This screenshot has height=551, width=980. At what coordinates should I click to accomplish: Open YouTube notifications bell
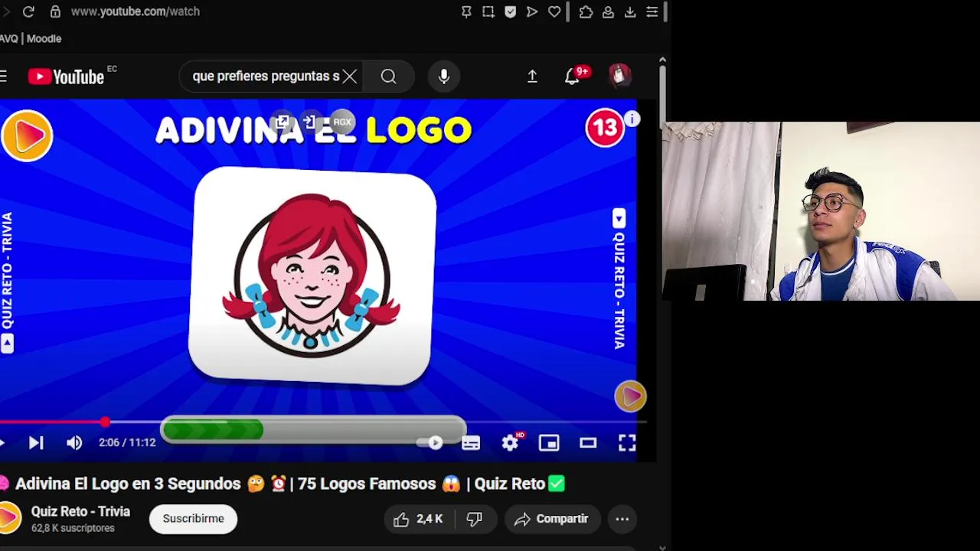572,77
